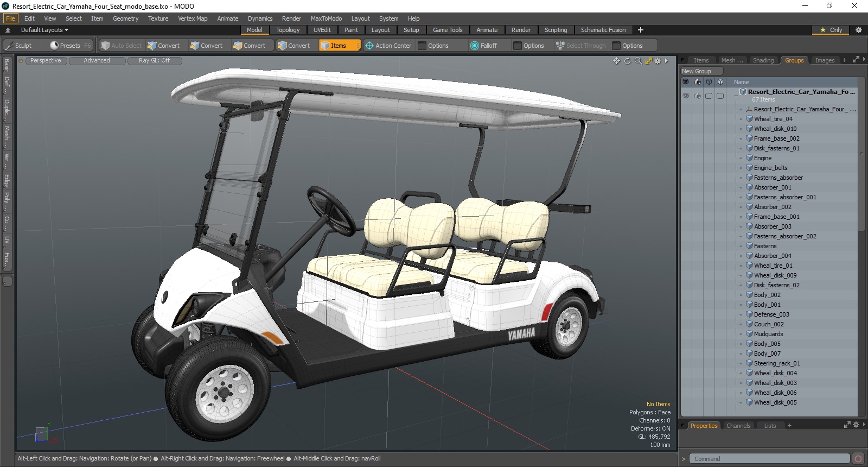Viewport: 868px width, 467px height.
Task: Open the Geometry menu
Action: pyautogui.click(x=125, y=18)
